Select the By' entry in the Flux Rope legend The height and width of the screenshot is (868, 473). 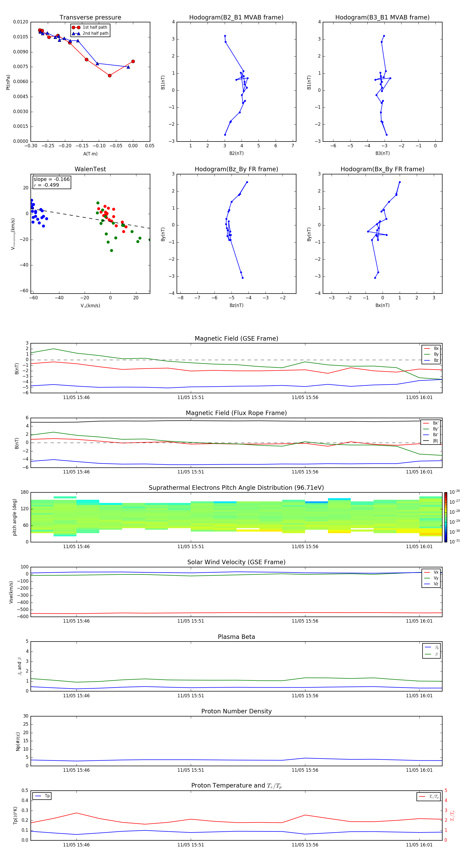(431, 429)
